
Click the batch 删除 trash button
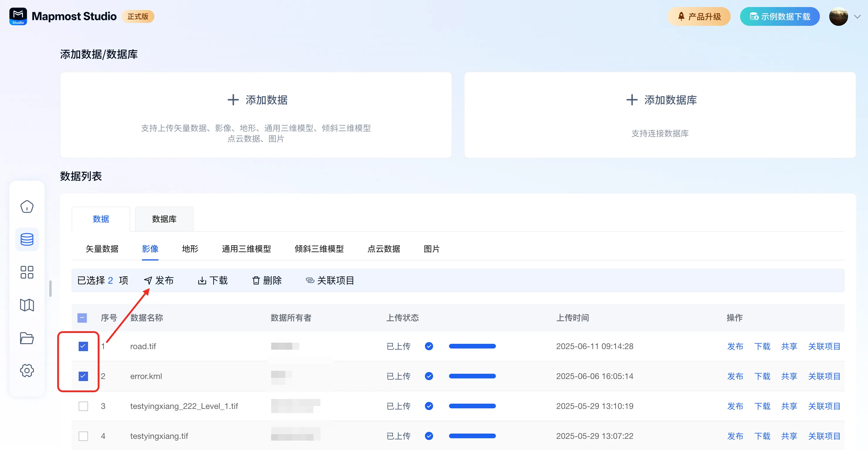pyautogui.click(x=267, y=280)
